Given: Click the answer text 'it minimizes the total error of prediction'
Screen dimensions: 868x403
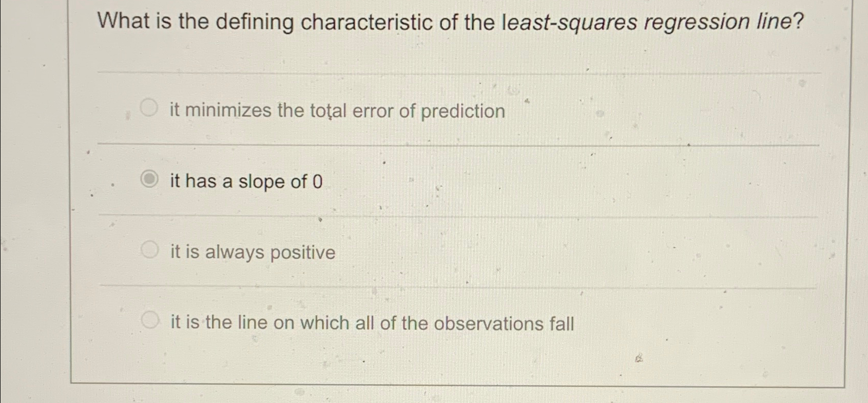Looking at the screenshot, I should coord(336,110).
